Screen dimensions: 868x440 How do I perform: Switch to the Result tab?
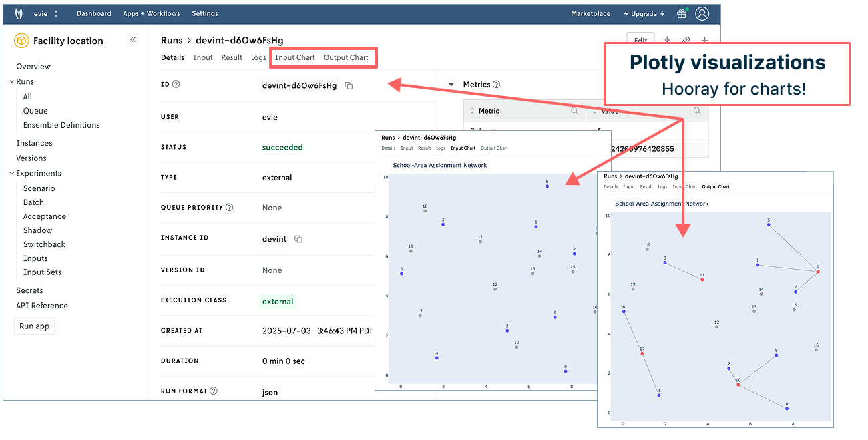(232, 57)
